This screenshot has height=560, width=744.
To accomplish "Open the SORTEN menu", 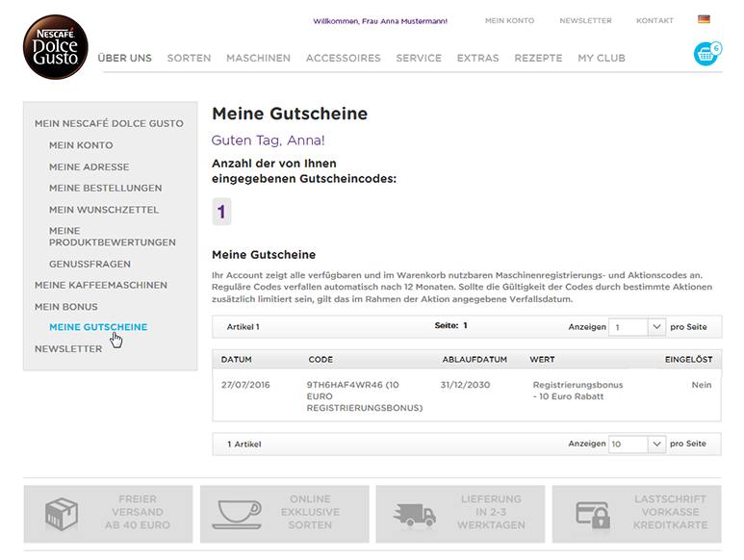I will point(189,58).
